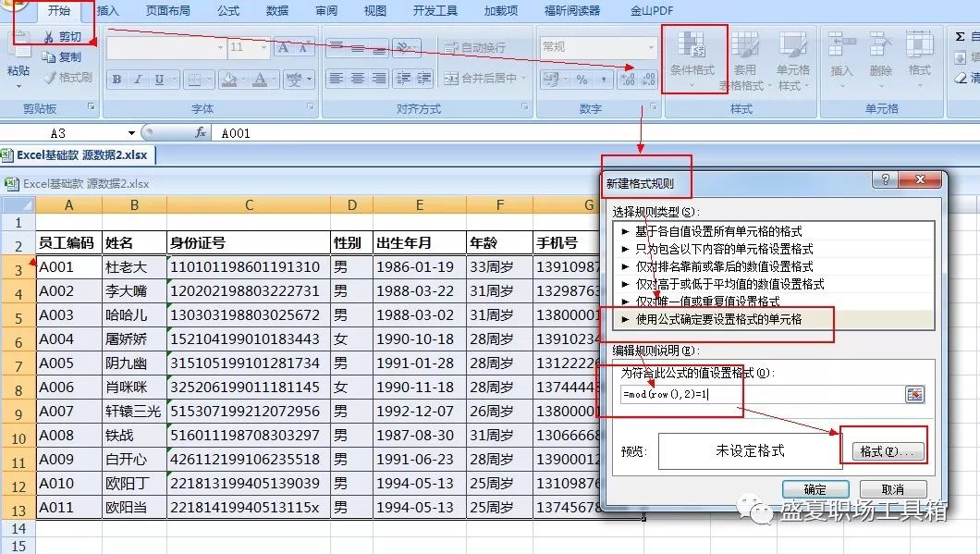Image resolution: width=980 pixels, height=554 pixels.
Task: Toggle italic formatting
Action: [138, 79]
